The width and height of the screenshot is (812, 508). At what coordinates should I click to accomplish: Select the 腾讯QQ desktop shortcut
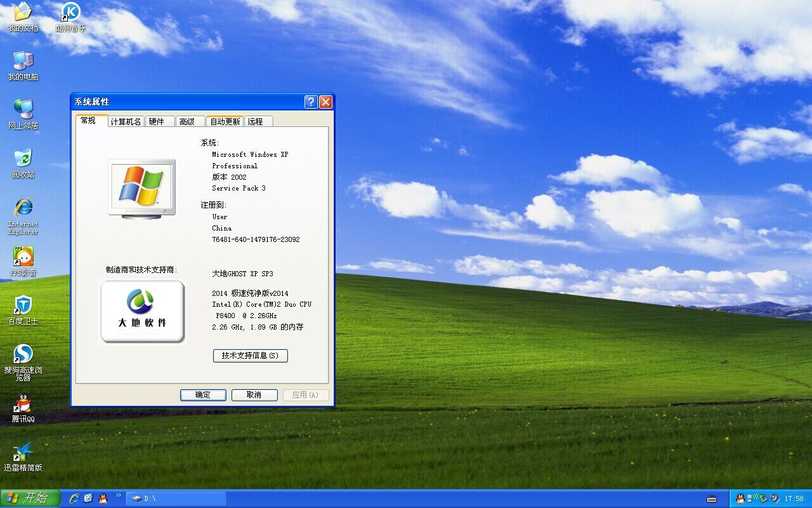tap(23, 408)
